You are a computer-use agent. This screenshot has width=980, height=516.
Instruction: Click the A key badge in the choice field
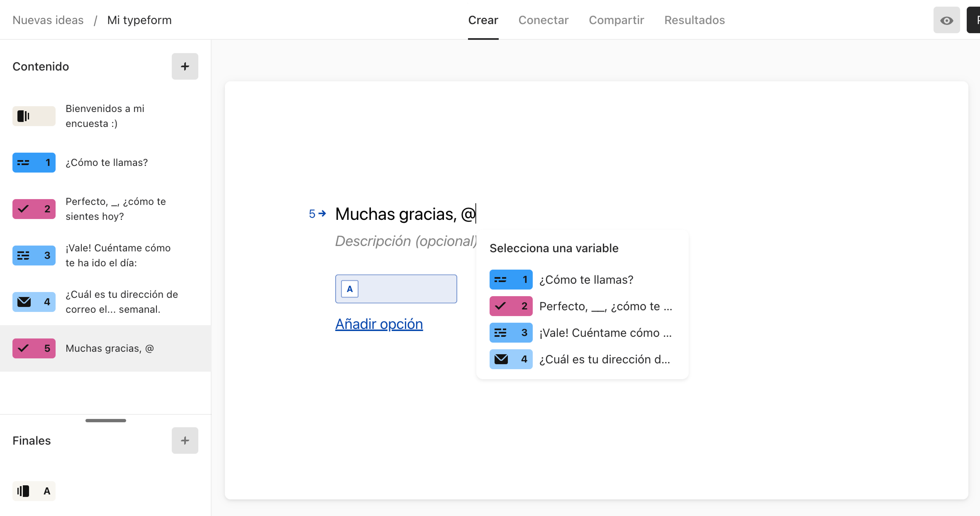(350, 289)
